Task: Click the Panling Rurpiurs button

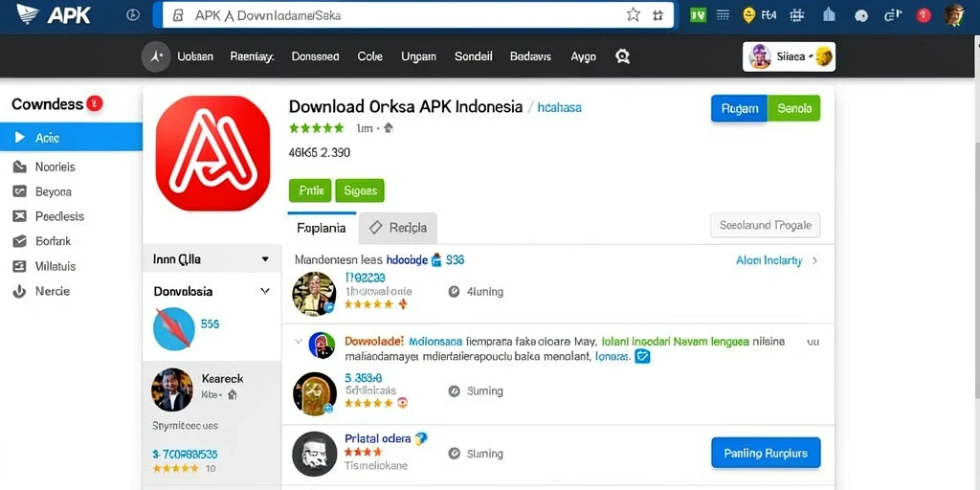Action: (x=766, y=453)
